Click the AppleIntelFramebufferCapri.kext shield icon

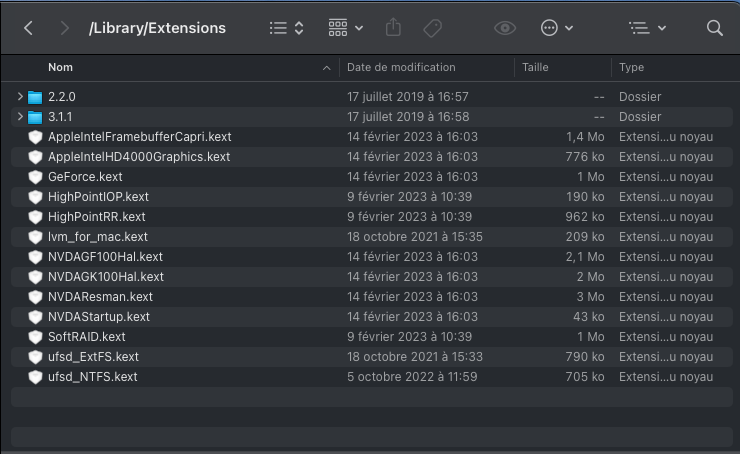click(35, 137)
